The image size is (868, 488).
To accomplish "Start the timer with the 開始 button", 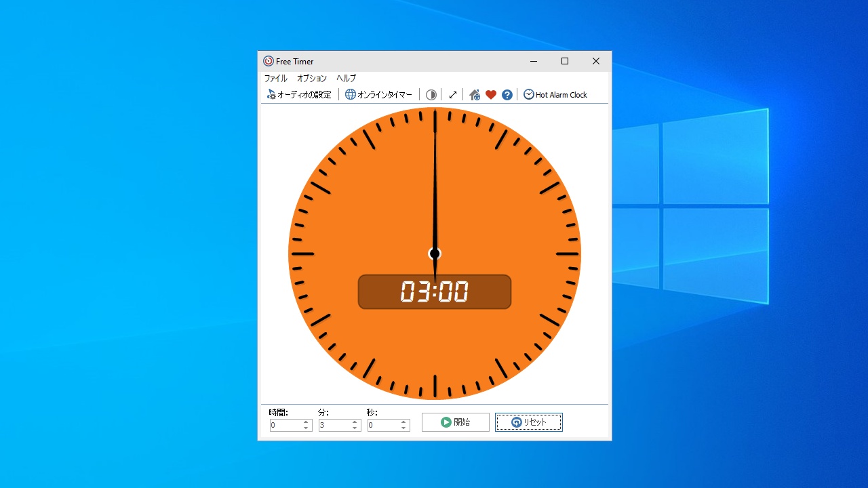I will pyautogui.click(x=456, y=422).
